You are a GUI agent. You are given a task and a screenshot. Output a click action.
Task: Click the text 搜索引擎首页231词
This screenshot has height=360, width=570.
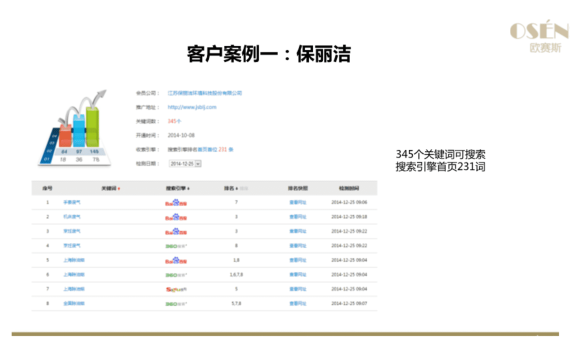[x=440, y=167]
